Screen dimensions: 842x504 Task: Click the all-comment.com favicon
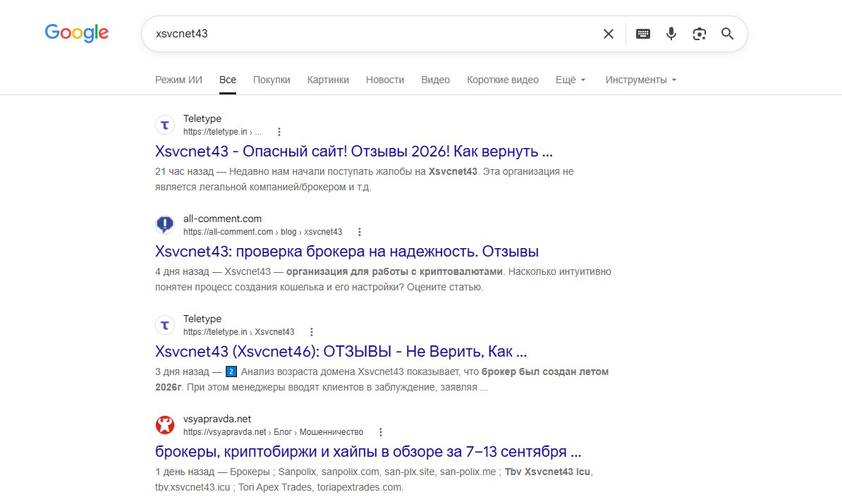[165, 225]
